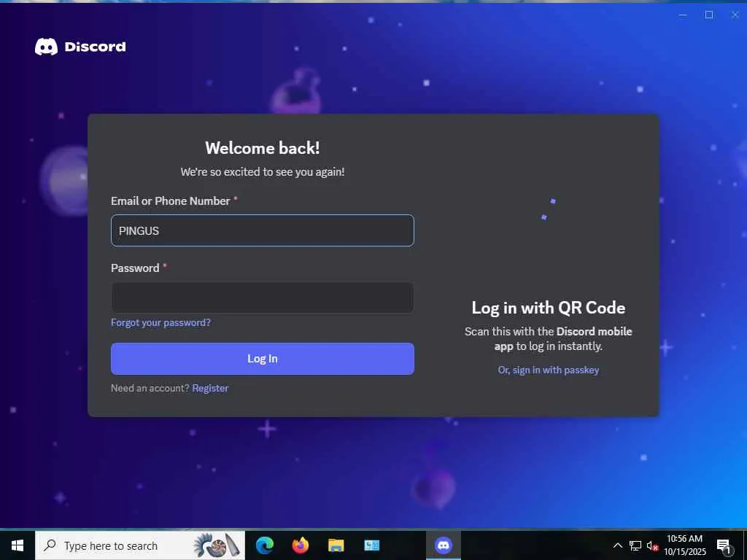Viewport: 747px width, 560px height.
Task: Open the clock showing 10:56 AM
Action: click(x=684, y=545)
